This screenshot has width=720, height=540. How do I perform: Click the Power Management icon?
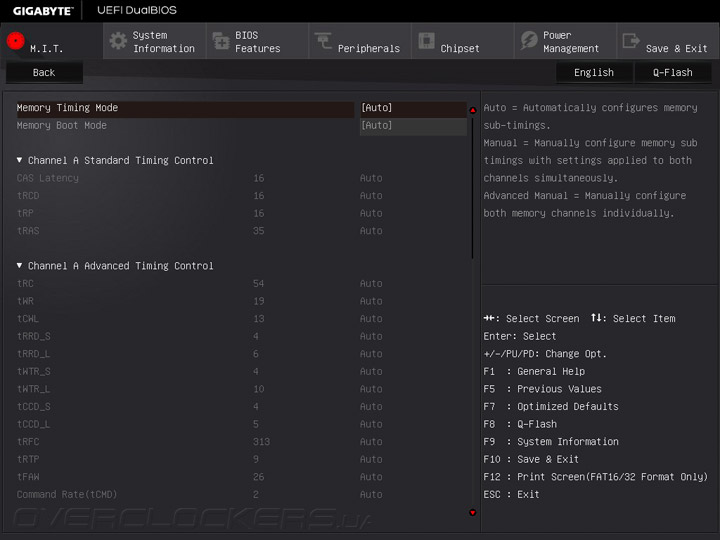[529, 41]
